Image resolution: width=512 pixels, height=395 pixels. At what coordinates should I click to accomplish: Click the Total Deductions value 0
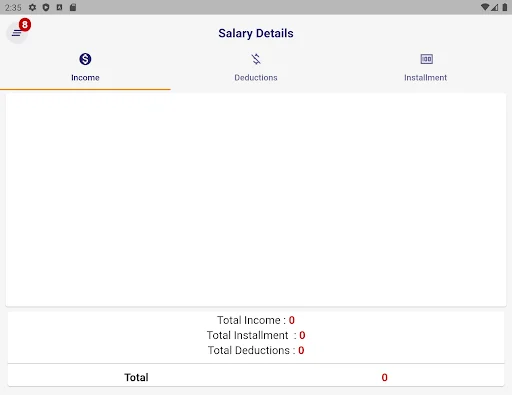point(301,350)
